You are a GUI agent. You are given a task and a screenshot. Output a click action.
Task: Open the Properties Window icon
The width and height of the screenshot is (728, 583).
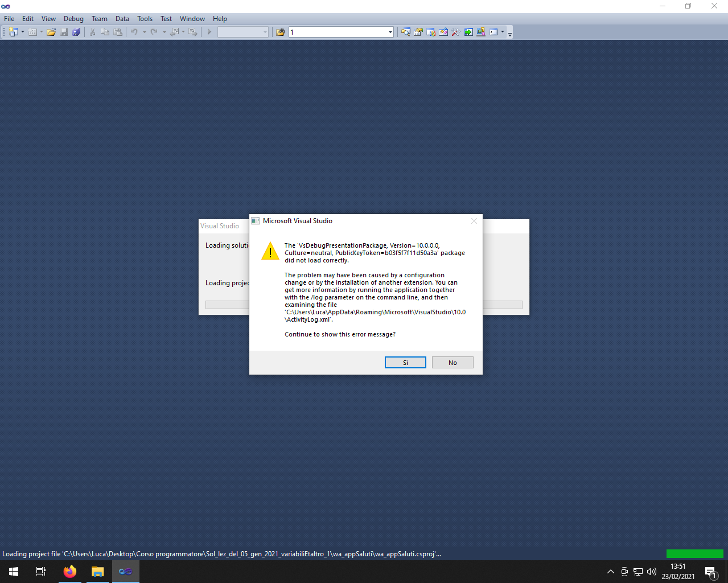click(x=418, y=32)
